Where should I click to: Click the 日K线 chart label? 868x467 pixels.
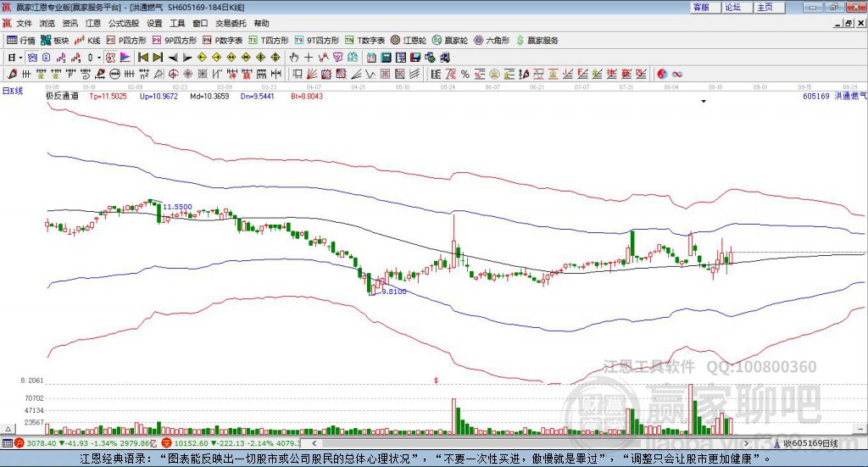click(x=12, y=91)
